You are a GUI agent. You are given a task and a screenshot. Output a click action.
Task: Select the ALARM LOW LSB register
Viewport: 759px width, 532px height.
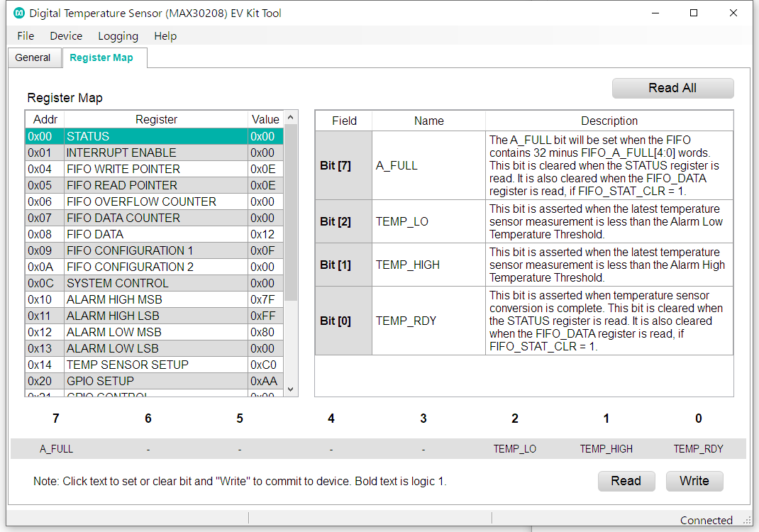point(154,348)
